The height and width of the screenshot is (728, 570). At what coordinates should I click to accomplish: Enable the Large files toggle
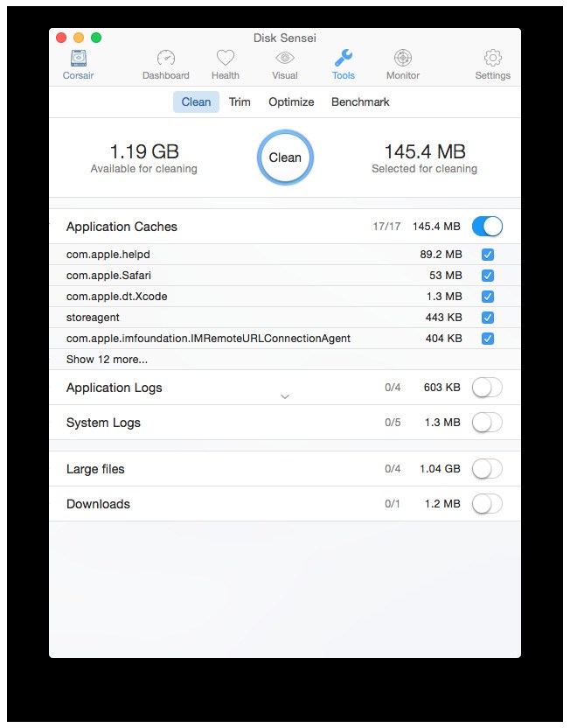tap(488, 469)
